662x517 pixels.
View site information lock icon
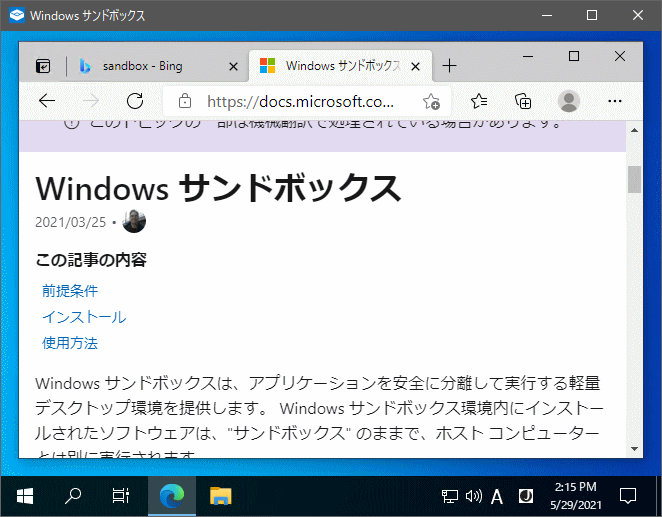[185, 101]
